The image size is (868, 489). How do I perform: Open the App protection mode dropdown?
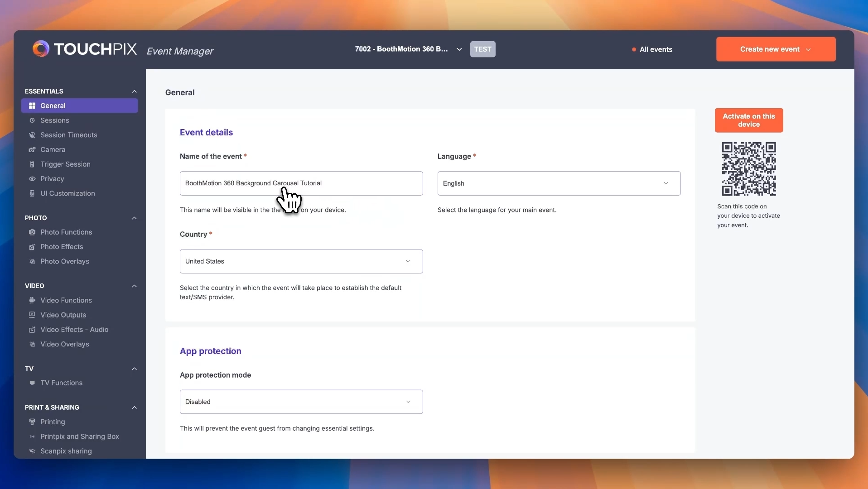[x=301, y=402]
